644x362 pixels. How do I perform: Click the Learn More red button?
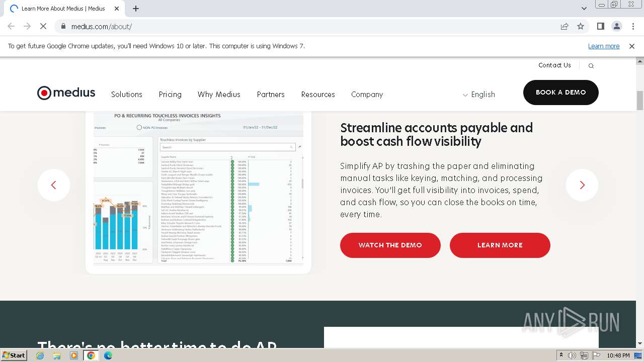click(x=500, y=245)
